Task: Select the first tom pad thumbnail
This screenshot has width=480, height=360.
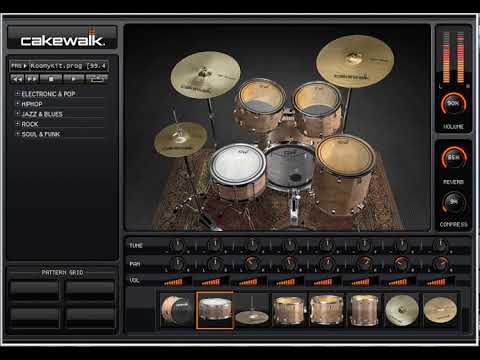Action: pos(289,310)
